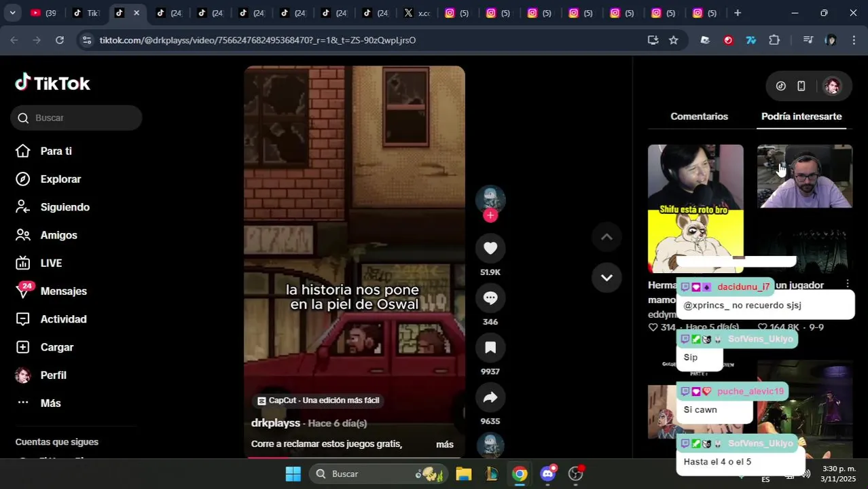
Task: Open Chrome three-dot menu
Action: click(x=854, y=40)
